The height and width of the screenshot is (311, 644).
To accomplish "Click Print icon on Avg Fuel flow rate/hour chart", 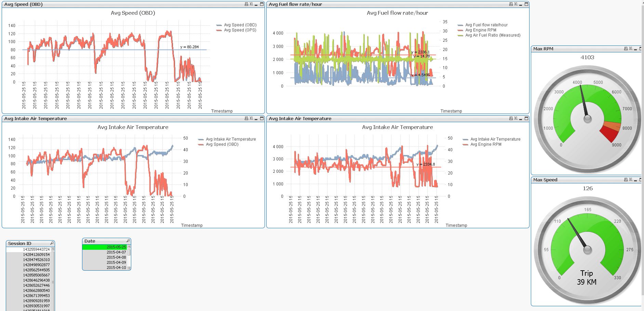I will 511,4.
